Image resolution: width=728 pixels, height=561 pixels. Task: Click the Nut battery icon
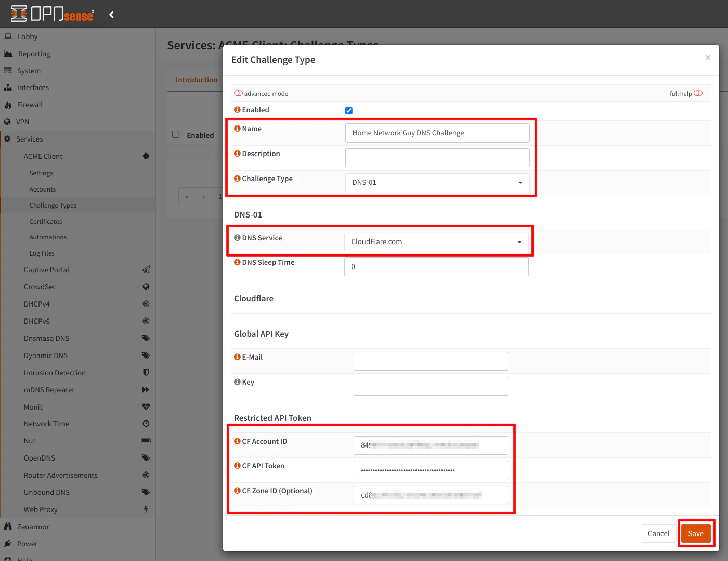(x=146, y=441)
